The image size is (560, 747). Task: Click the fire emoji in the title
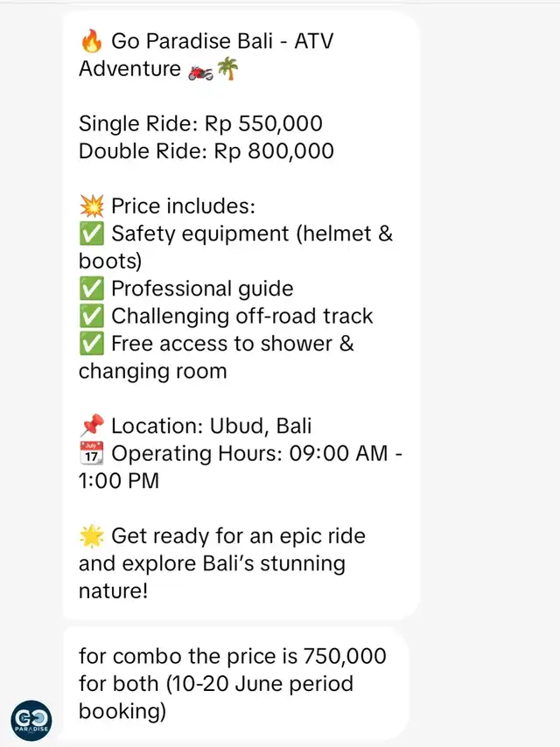tap(92, 41)
